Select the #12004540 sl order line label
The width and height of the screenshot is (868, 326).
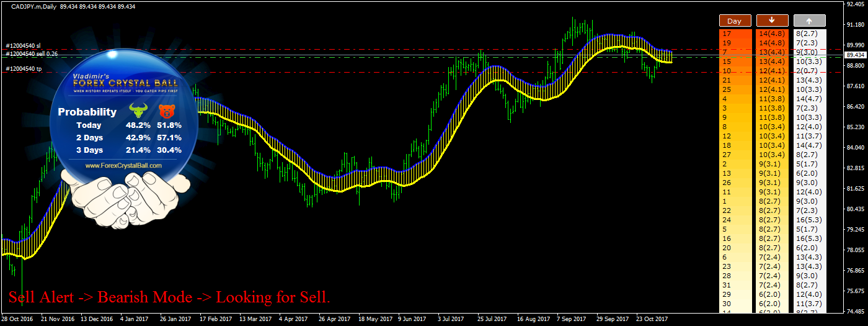[x=23, y=46]
